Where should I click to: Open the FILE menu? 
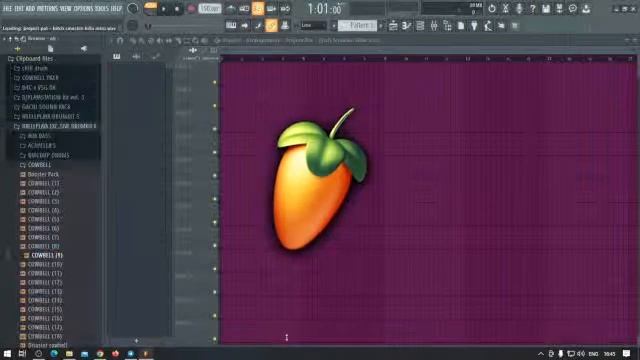[7, 9]
